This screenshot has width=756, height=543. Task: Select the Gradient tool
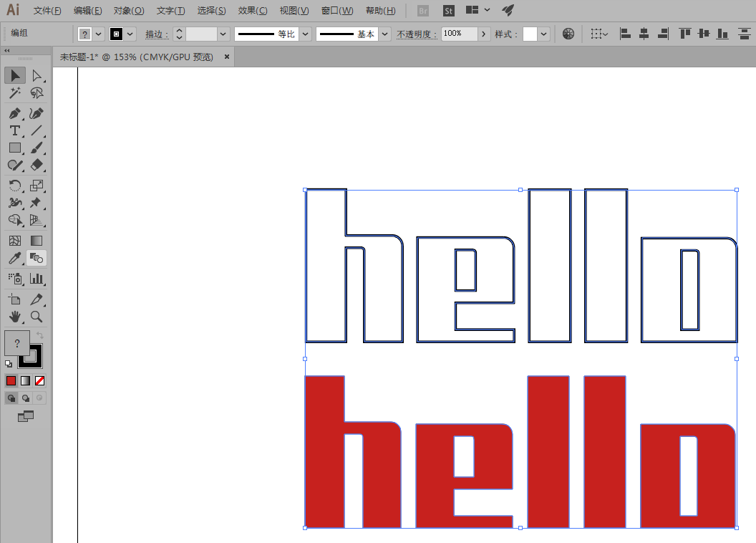37,241
